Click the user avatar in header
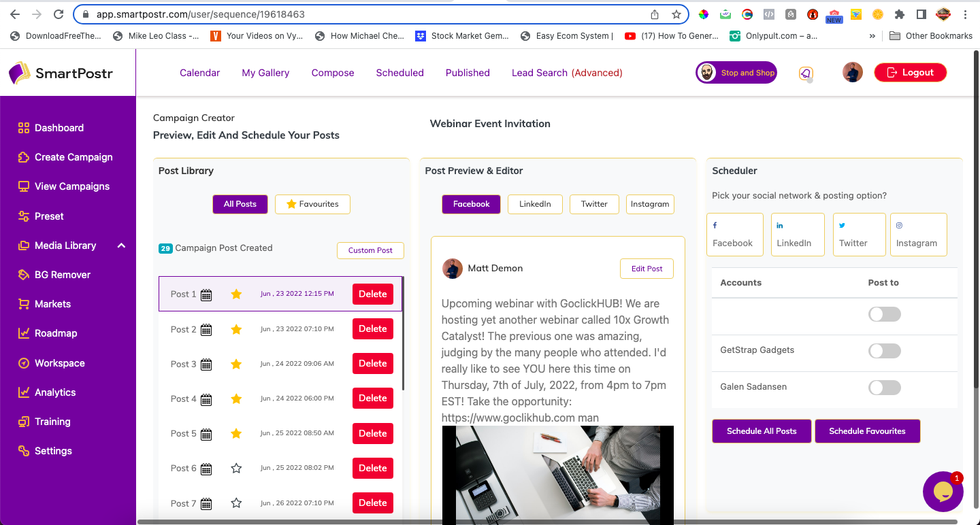This screenshot has height=525, width=980. click(x=853, y=73)
